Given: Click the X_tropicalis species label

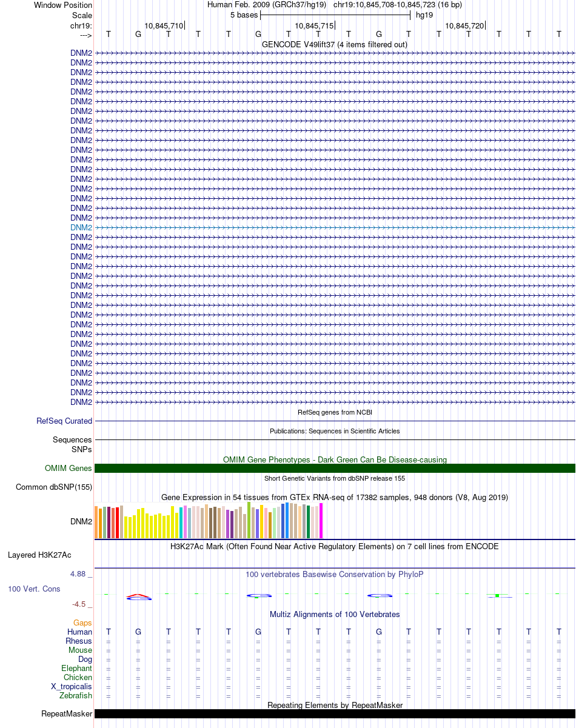Looking at the screenshot, I should point(72,686).
